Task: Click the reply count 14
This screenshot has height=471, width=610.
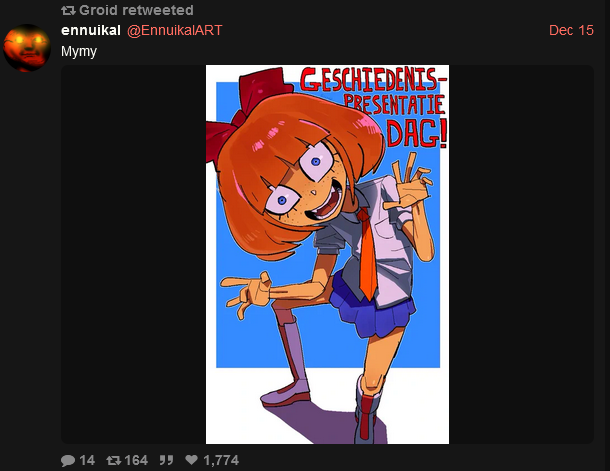Action: [87, 460]
